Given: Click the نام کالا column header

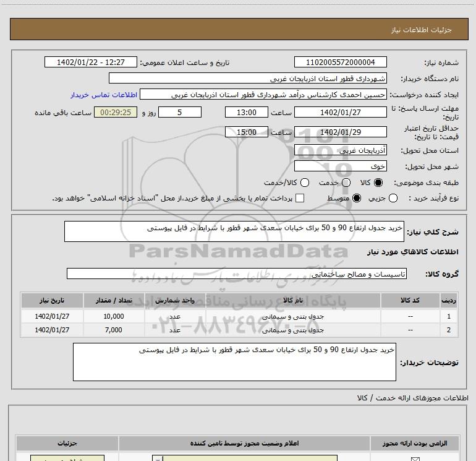Looking at the screenshot, I should point(293,300).
